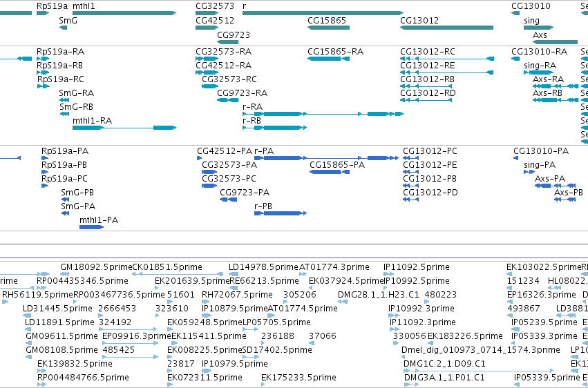Select protein SmG-PB
588x388 pixels.
[65, 200]
